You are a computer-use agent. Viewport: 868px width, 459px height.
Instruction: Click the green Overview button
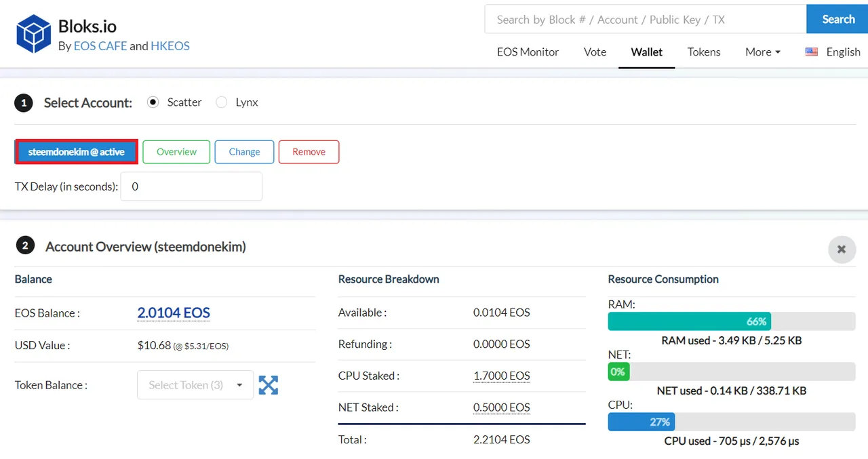[176, 152]
